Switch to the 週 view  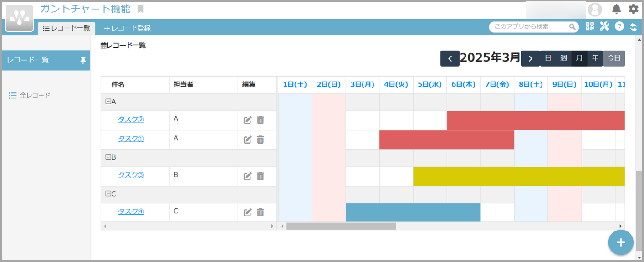tap(563, 58)
